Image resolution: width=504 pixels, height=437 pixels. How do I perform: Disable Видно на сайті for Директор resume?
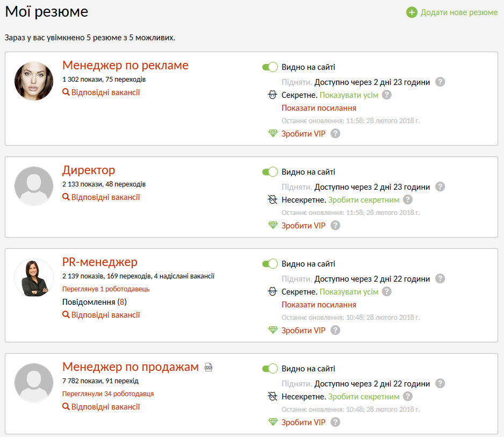click(270, 172)
